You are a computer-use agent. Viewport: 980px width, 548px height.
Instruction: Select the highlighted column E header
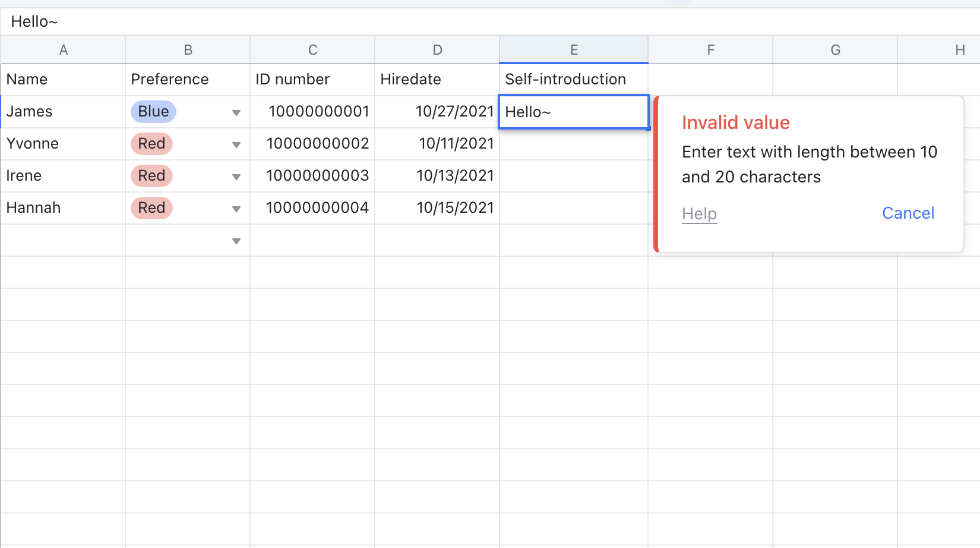(574, 50)
